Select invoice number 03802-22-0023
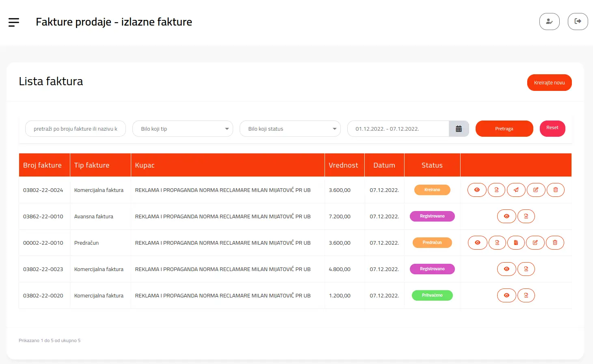 pos(43,269)
